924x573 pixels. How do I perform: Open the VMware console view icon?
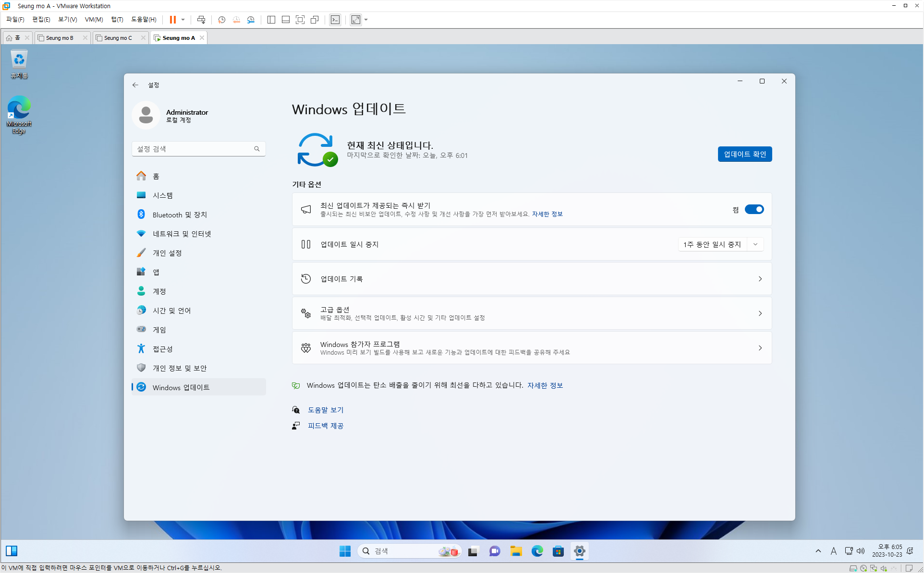point(335,20)
